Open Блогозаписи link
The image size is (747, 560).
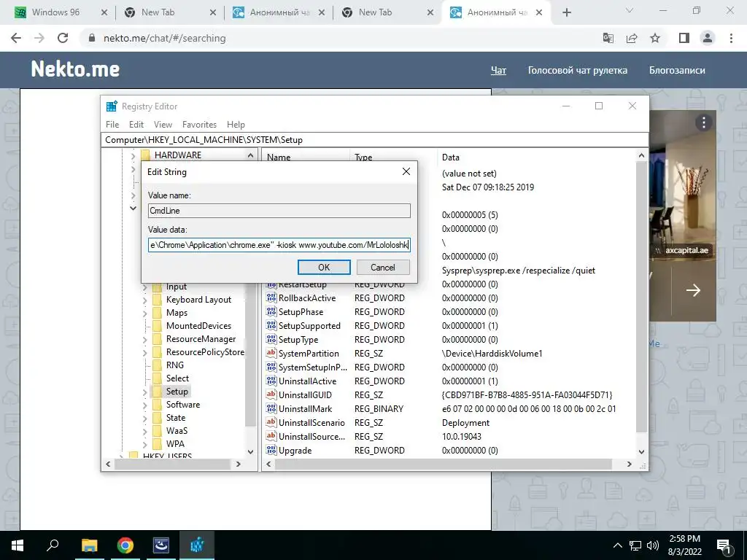click(x=677, y=71)
